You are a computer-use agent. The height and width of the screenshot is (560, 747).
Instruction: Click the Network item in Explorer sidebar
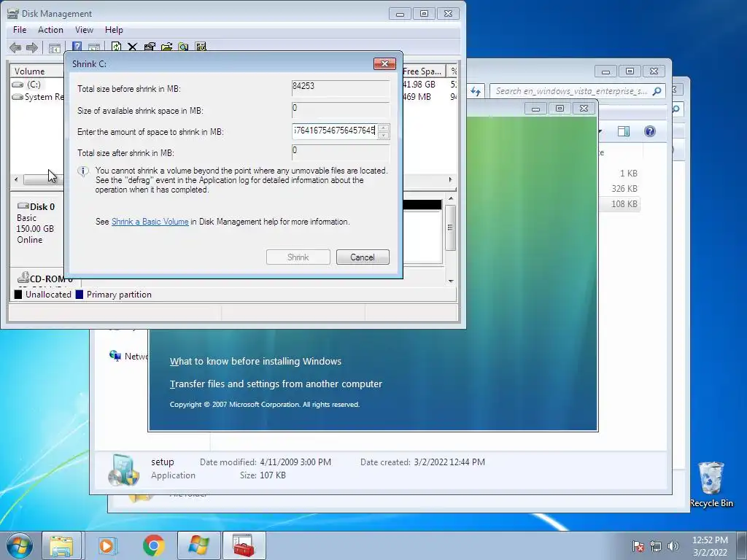(x=128, y=356)
